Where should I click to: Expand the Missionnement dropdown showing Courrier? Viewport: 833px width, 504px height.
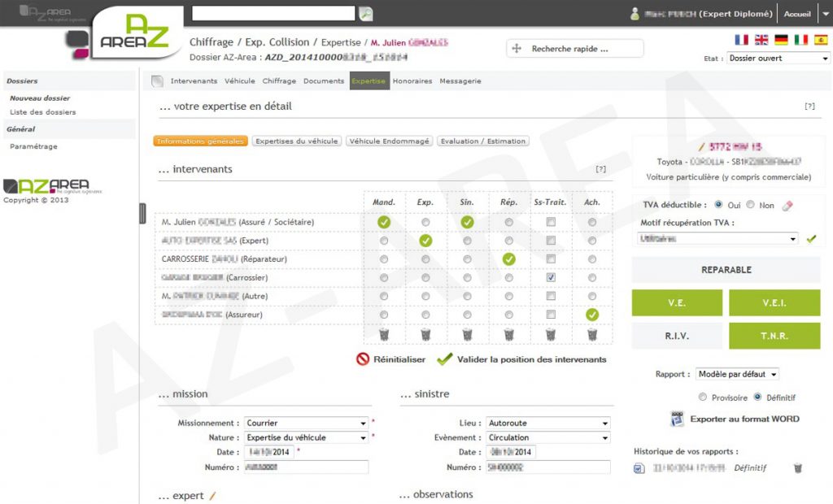click(306, 424)
